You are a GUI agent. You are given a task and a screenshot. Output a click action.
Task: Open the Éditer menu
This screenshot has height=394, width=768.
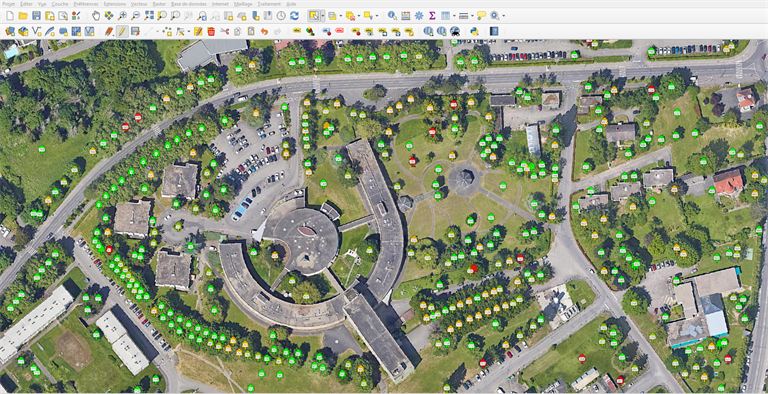click(26, 3)
